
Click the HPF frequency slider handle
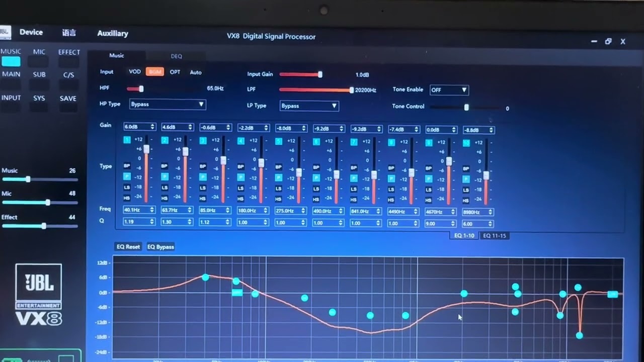coord(141,89)
